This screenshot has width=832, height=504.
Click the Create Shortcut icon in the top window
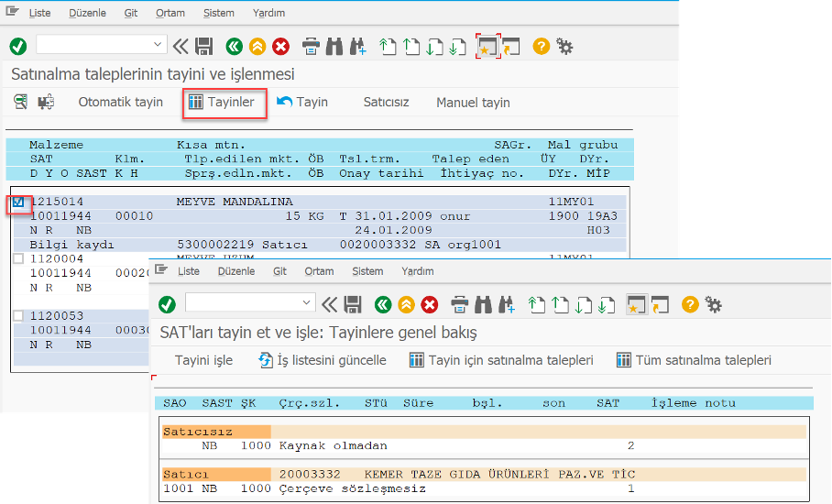(511, 47)
